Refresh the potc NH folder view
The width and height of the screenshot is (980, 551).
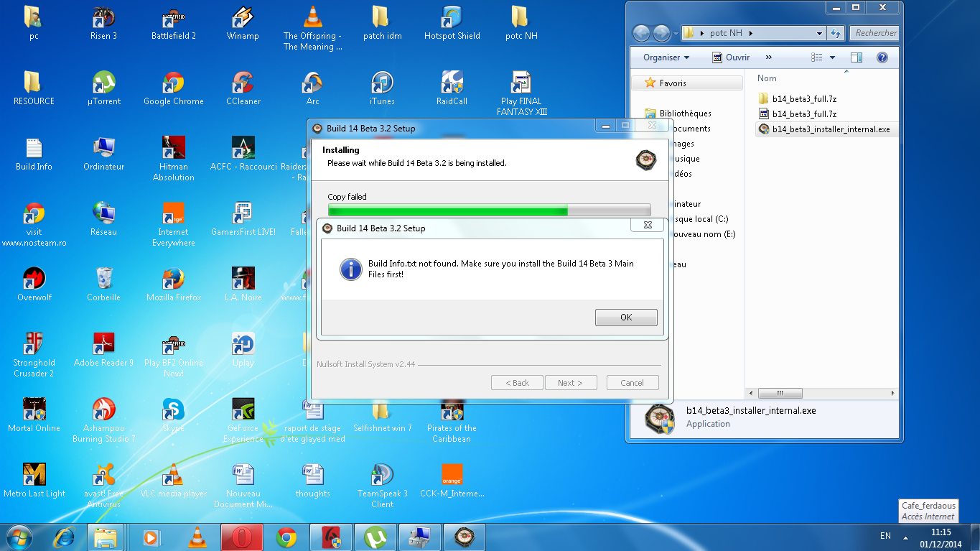tap(835, 33)
